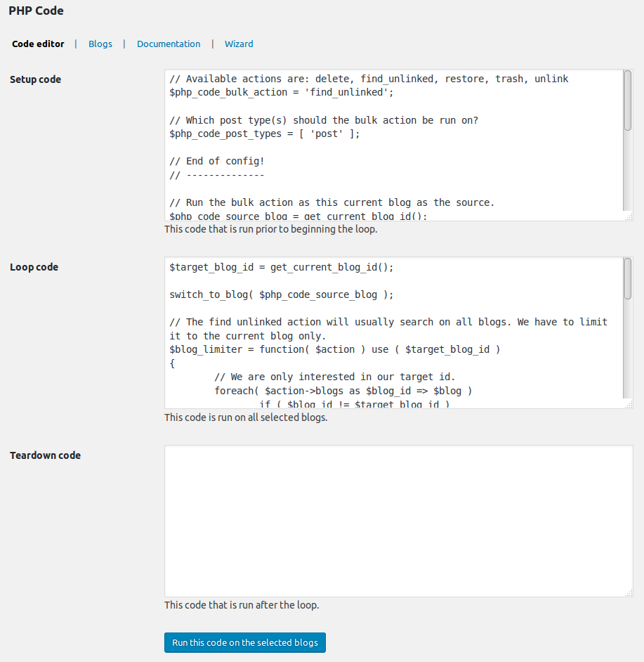
Task: Click the Teardown code resize grip corner
Action: click(x=629, y=592)
